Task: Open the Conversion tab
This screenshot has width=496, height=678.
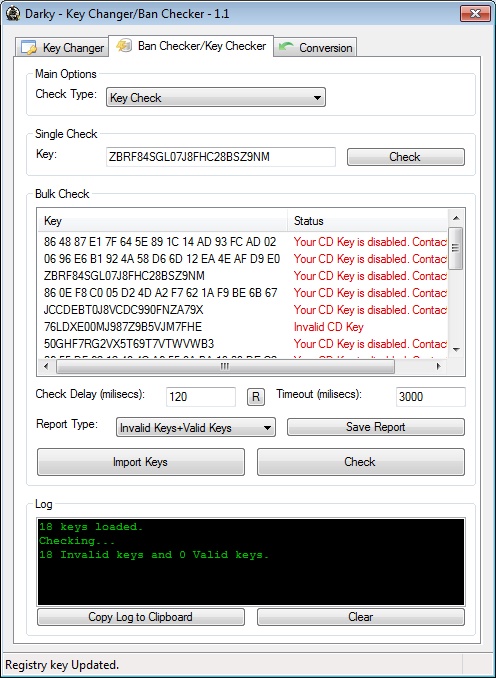Action: pyautogui.click(x=316, y=47)
